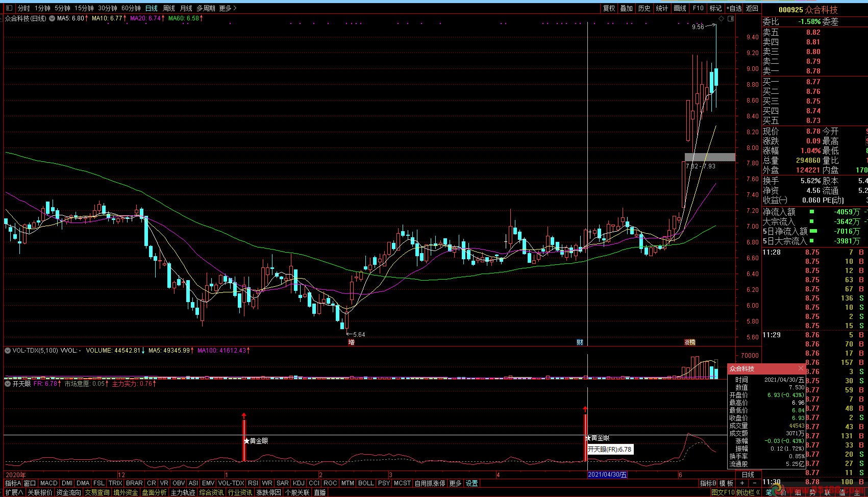The image size is (868, 497).
Task: Select the TRIX indicator
Action: pyautogui.click(x=115, y=483)
